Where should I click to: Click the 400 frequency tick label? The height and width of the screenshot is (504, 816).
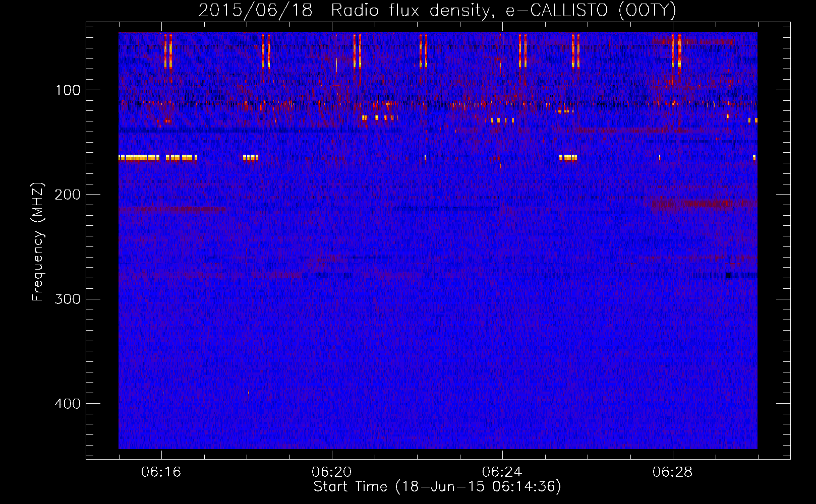(68, 404)
